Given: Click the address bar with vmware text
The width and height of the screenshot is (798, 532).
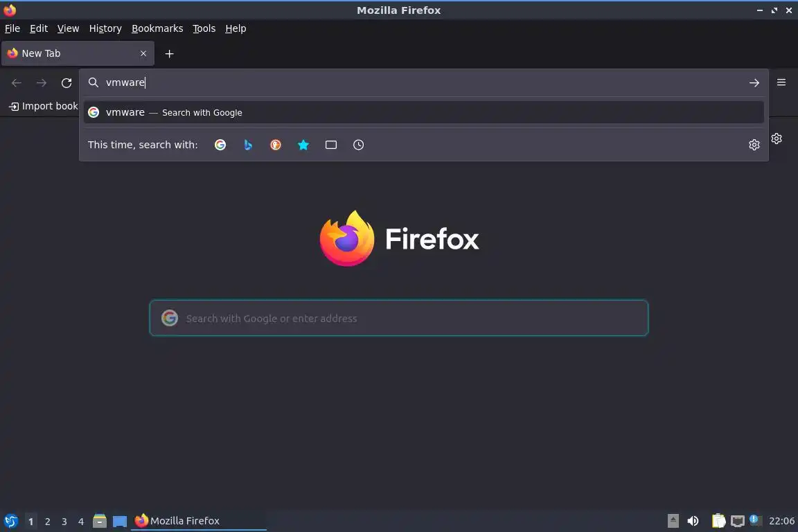Looking at the screenshot, I should 423,82.
